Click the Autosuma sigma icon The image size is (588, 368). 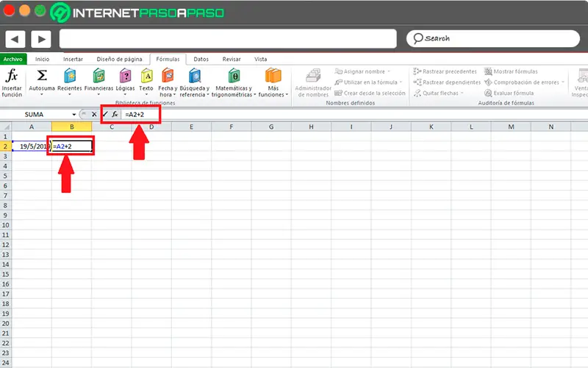click(42, 76)
